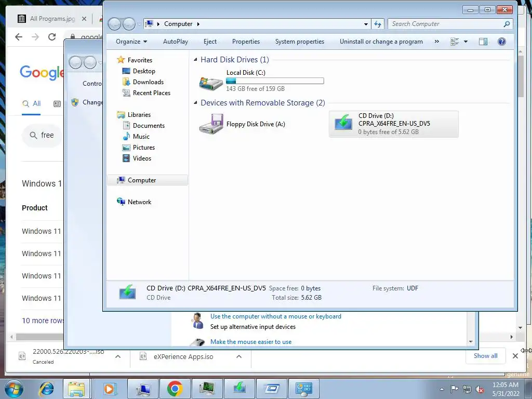Screen dimensions: 532x399
Task: Close the All Programs.jpg Chrome tab
Action: coord(84,19)
